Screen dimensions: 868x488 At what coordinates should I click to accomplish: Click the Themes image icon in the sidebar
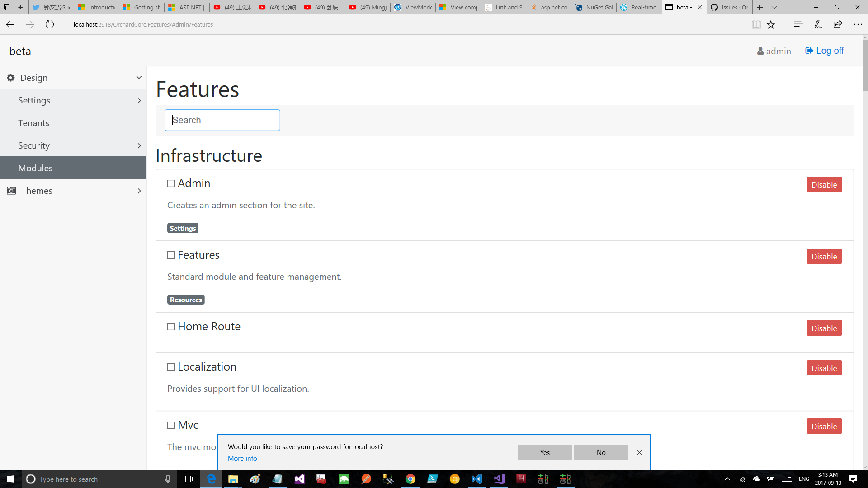[x=10, y=191]
